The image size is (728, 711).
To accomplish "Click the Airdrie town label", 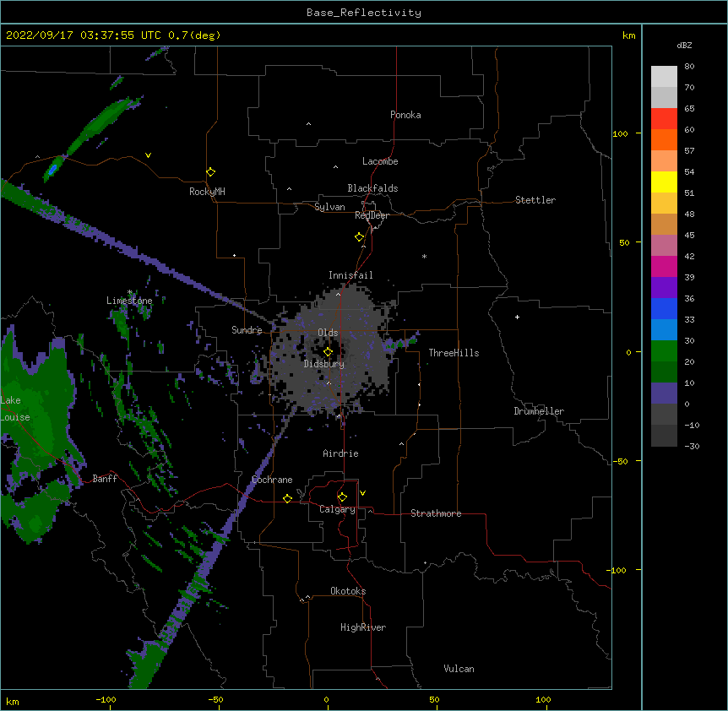I will (x=340, y=453).
